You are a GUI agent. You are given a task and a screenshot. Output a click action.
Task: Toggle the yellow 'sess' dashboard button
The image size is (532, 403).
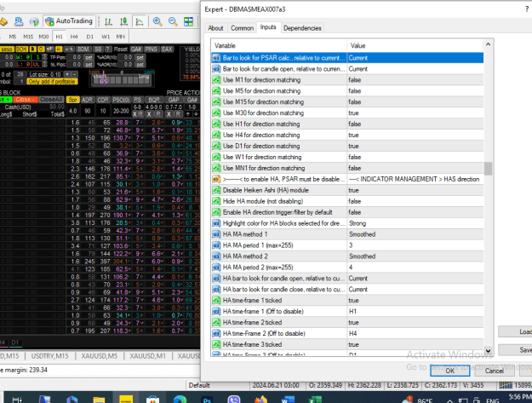pos(7,49)
